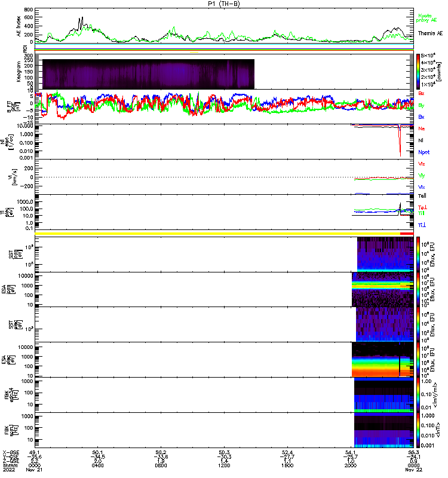Select the Kyoto proxy AE legend label

click(x=425, y=17)
